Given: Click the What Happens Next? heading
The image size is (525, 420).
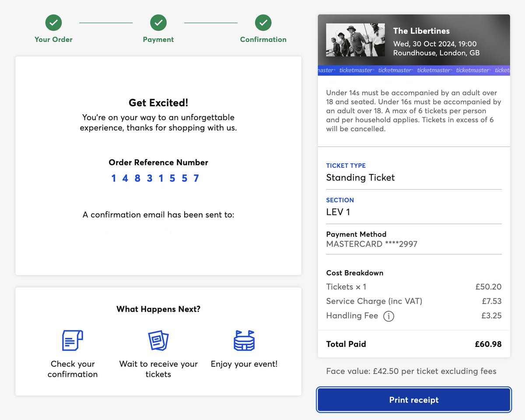Looking at the screenshot, I should (x=158, y=309).
